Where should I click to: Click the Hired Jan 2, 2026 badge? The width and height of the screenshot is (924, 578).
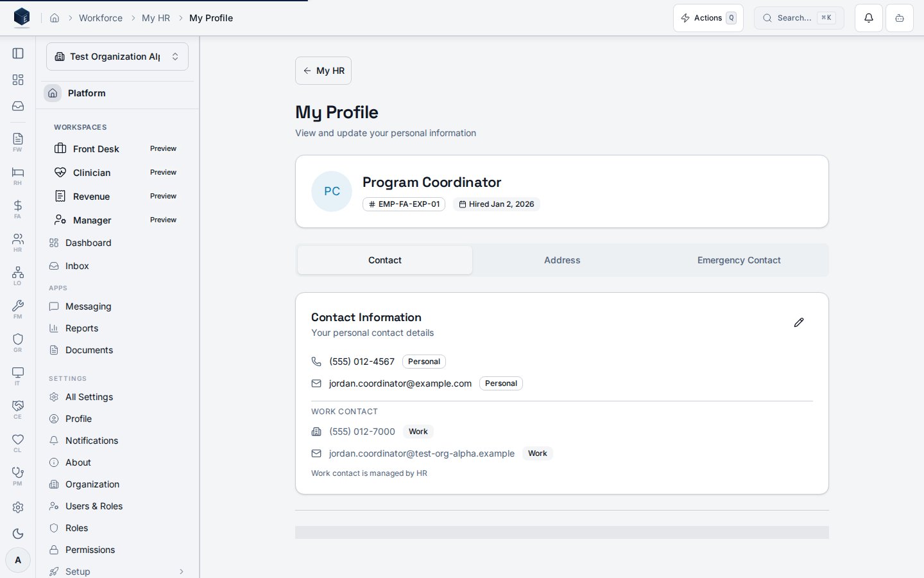pyautogui.click(x=497, y=204)
